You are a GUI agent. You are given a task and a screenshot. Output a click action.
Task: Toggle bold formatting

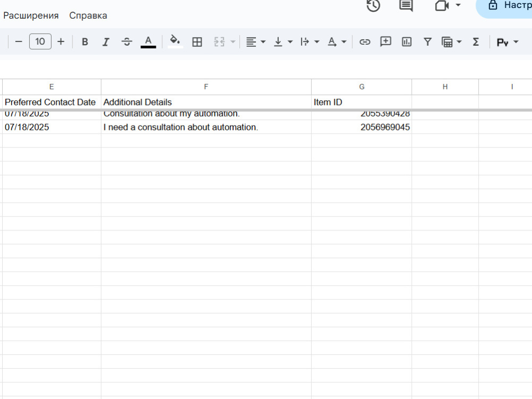tap(85, 41)
